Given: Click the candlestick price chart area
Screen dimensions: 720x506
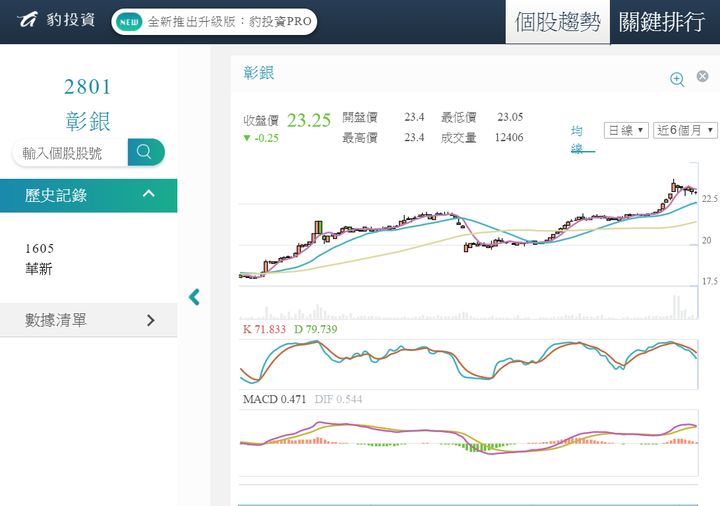Looking at the screenshot, I should 468,224.
